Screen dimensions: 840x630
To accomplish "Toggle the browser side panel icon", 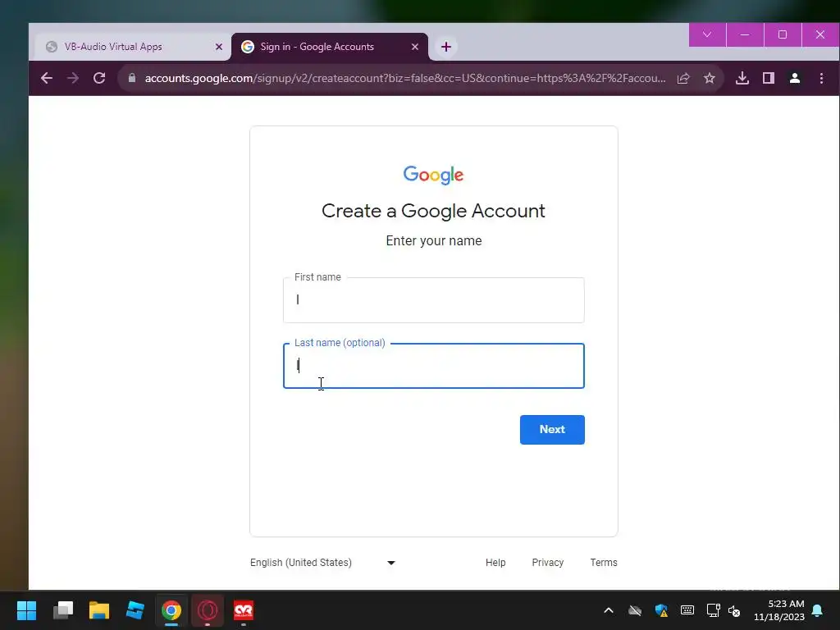I will [768, 78].
